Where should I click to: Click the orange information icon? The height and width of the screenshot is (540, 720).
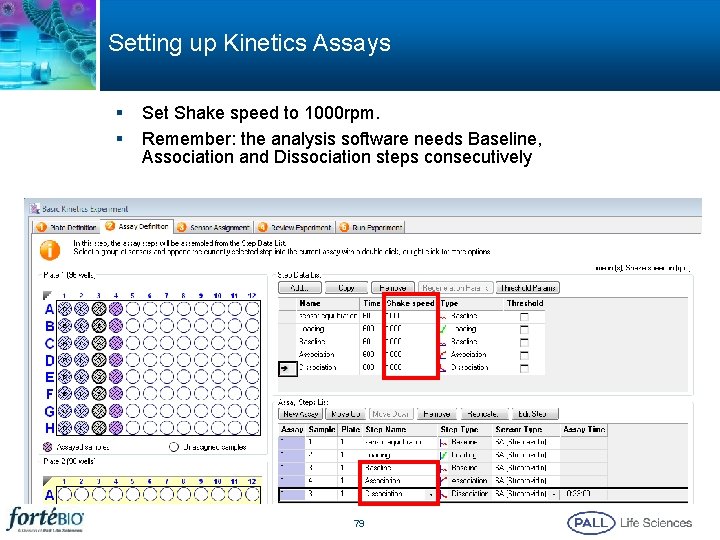[50, 250]
